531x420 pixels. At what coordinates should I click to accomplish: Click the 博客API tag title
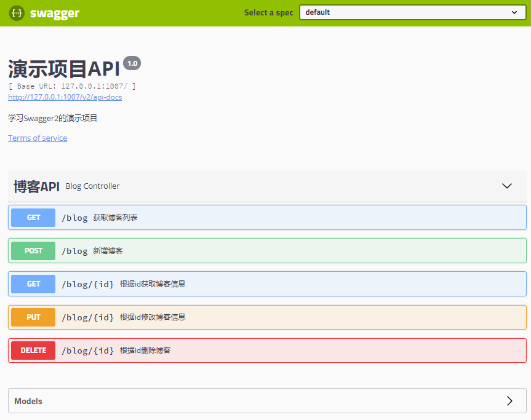[x=36, y=186]
